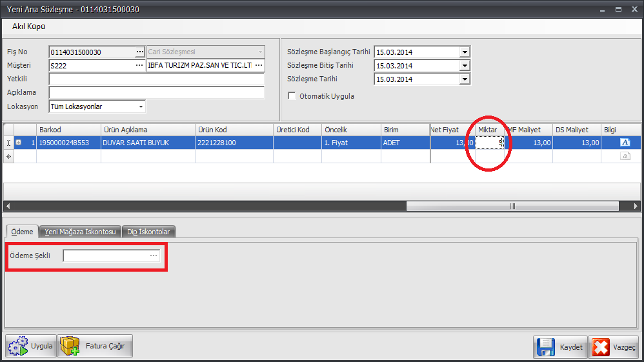The width and height of the screenshot is (644, 362).
Task: Enable the Otomatik Uygula checkbox
Action: point(292,96)
